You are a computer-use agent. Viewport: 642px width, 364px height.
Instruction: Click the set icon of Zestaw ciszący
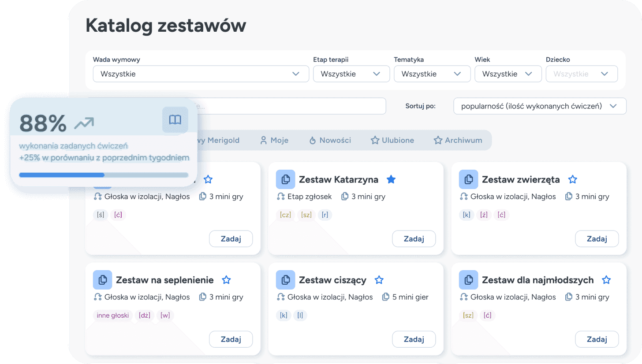click(286, 280)
